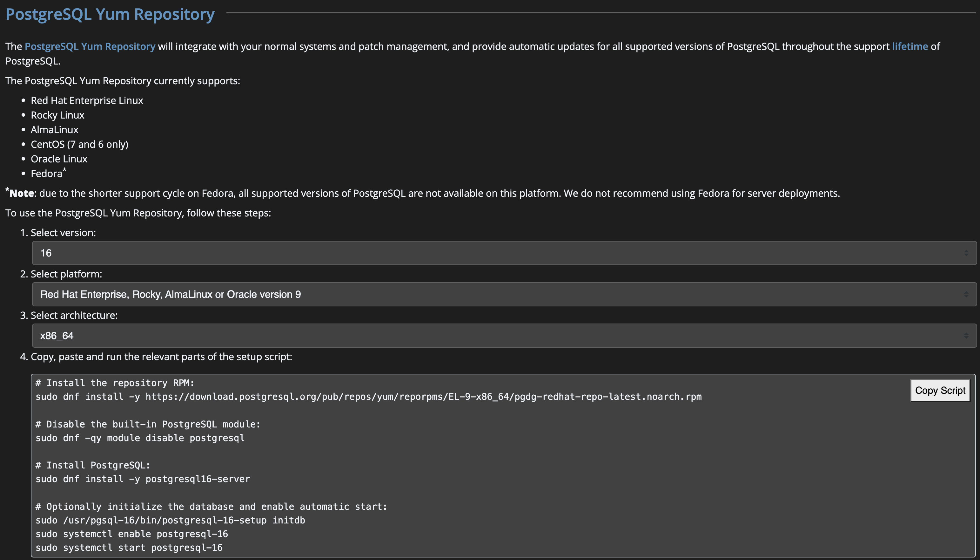This screenshot has height=560, width=980.
Task: Follow the lifetime hyperlink
Action: (910, 46)
